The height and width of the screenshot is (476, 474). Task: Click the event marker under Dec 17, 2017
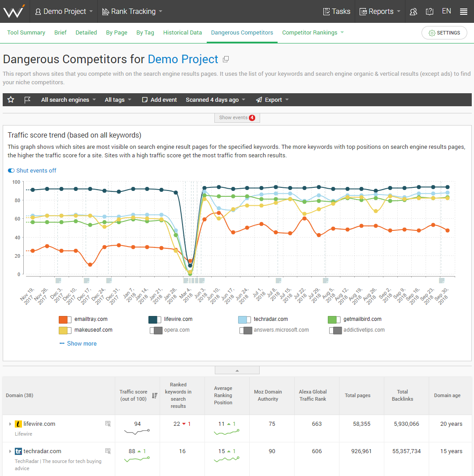(x=87, y=280)
